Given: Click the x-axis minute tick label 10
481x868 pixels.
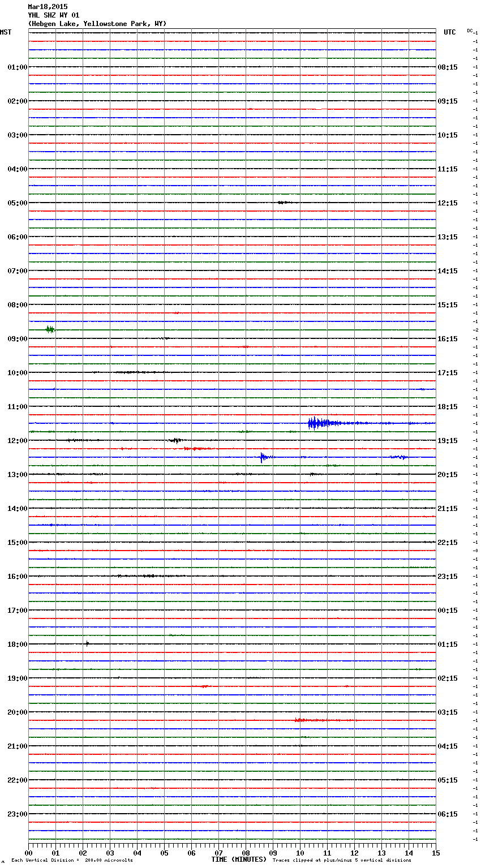Looking at the screenshot, I should [300, 853].
